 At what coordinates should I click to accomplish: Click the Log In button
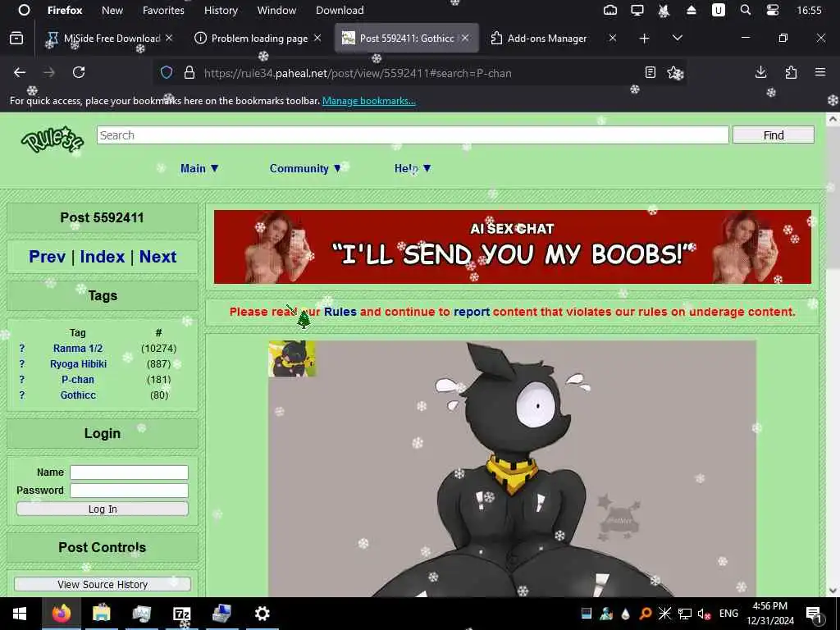pos(103,509)
